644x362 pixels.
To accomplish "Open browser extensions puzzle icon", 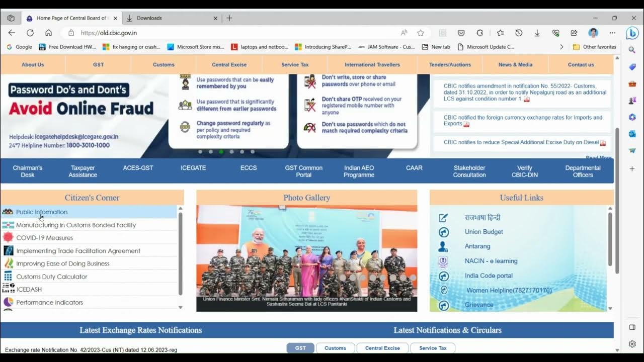I will tap(479, 33).
